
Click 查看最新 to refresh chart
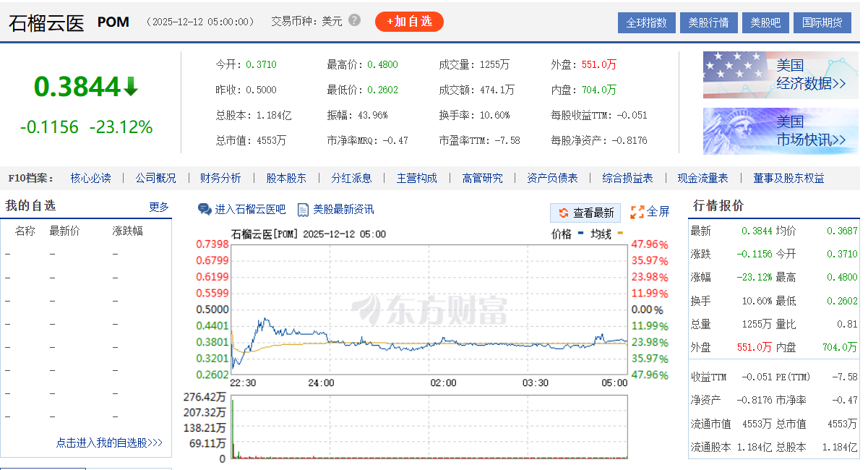(586, 213)
